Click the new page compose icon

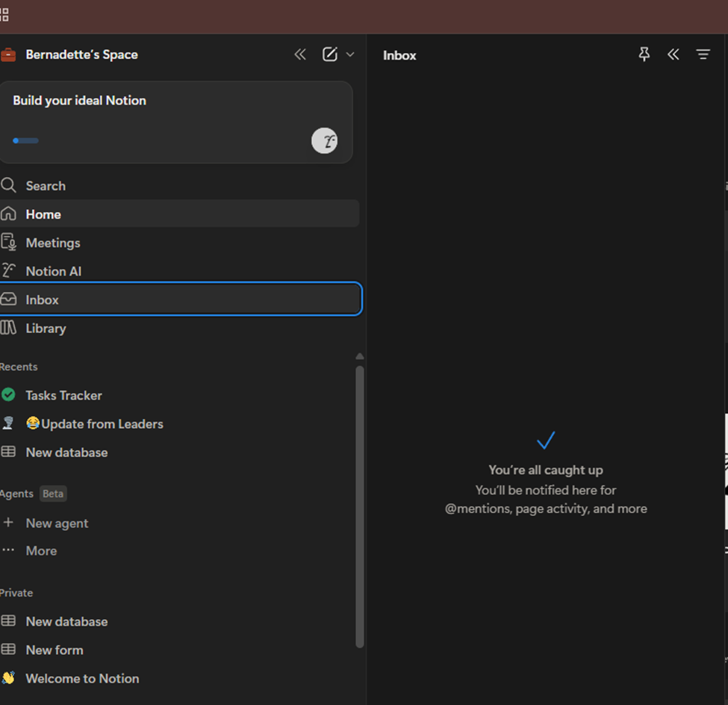click(x=329, y=55)
